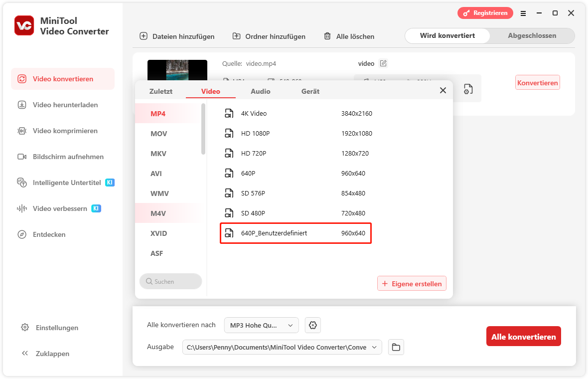Click the Registrieren button
The width and height of the screenshot is (588, 379).
tap(485, 13)
